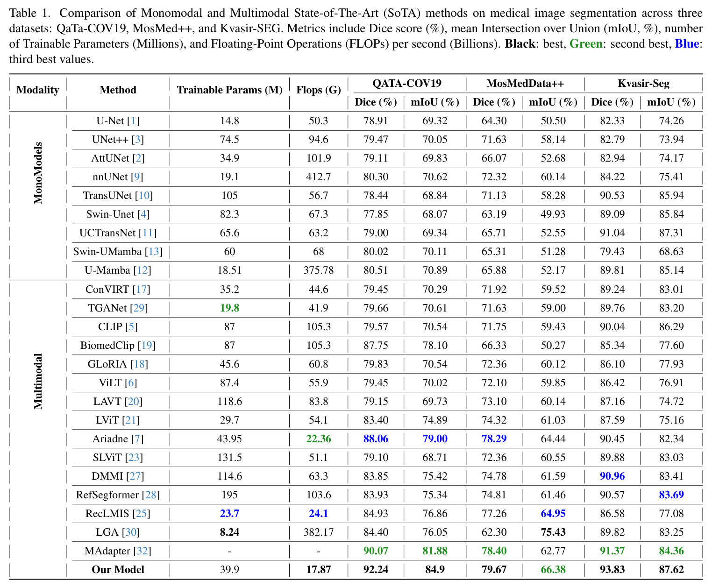Open reference 9 for nnUNet

point(136,177)
